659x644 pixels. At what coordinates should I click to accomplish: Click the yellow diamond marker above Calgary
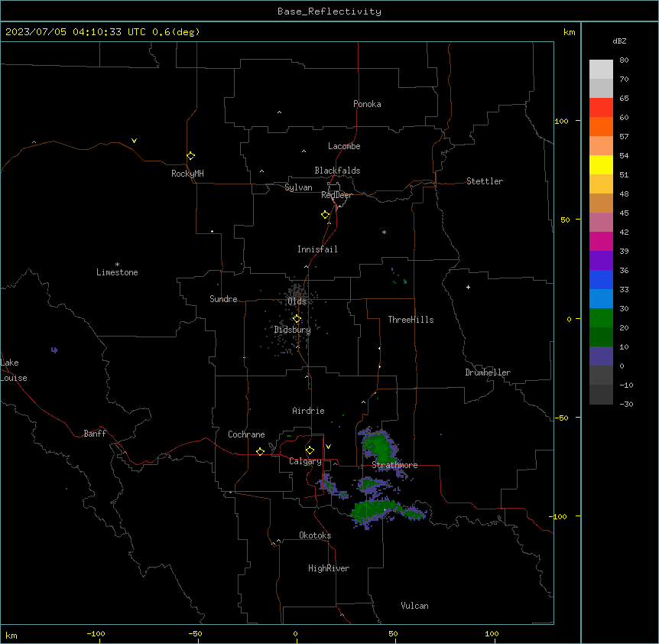(310, 450)
